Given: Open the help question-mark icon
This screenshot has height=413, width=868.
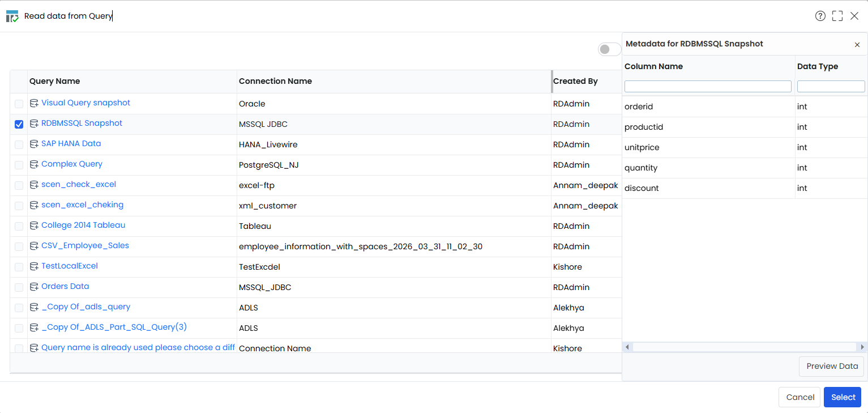Looking at the screenshot, I should [x=820, y=16].
